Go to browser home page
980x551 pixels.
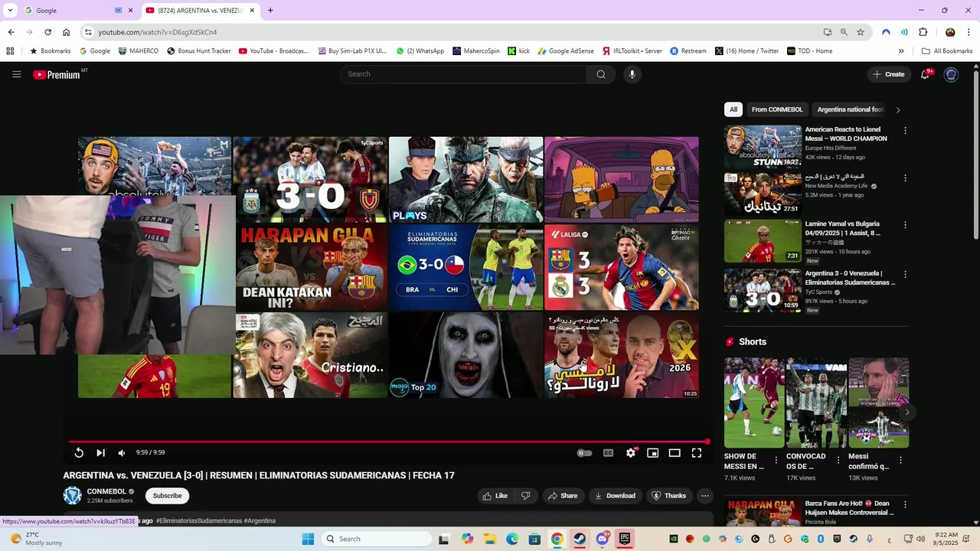tap(67, 32)
